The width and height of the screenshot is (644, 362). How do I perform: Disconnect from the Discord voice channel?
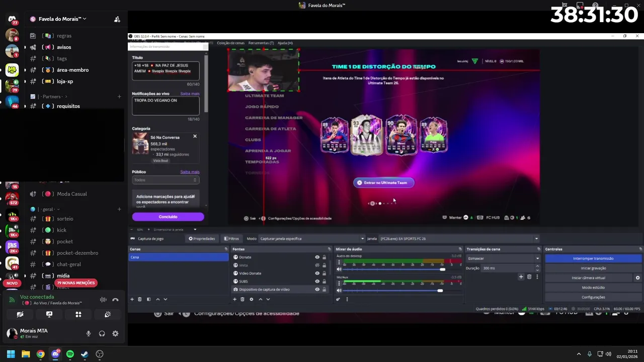pos(115,300)
